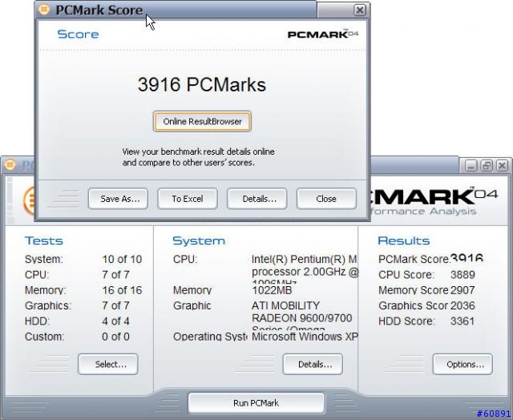Click the '3916 PCMarks' score text
Viewport: 513px width, 420px height.
pyautogui.click(x=201, y=84)
